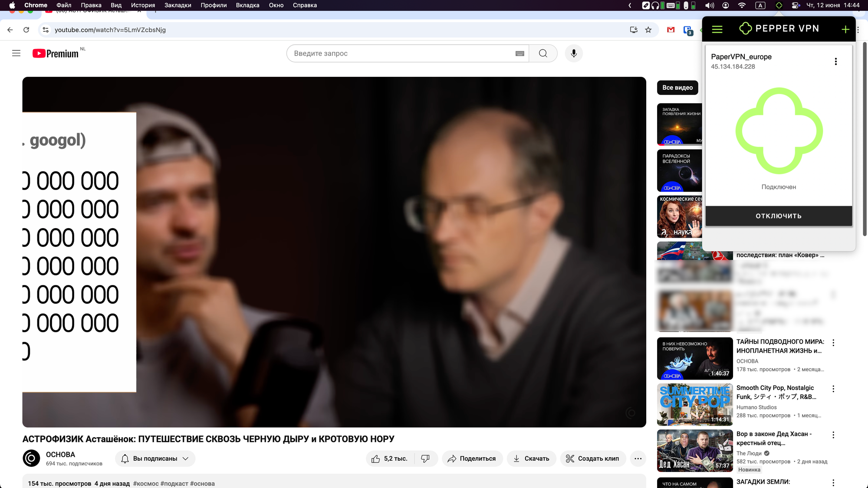
Task: Open the on-screen keyboard in search box
Action: 519,53
